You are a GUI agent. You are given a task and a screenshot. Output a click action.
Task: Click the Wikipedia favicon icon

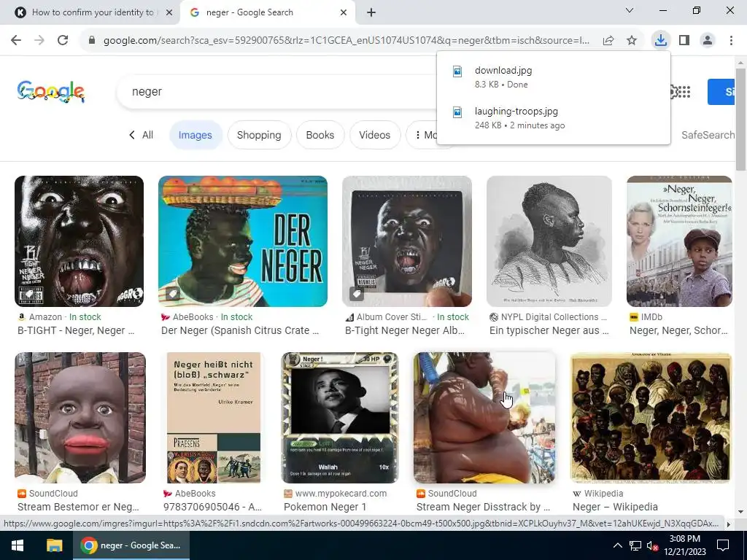coord(576,494)
